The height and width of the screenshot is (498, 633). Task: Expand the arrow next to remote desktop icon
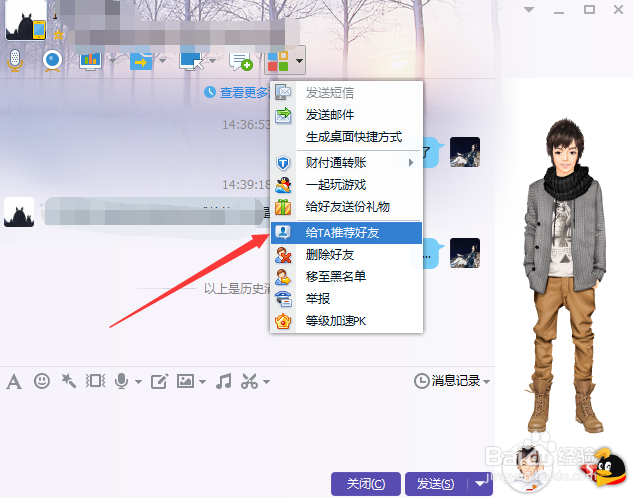tap(212, 61)
